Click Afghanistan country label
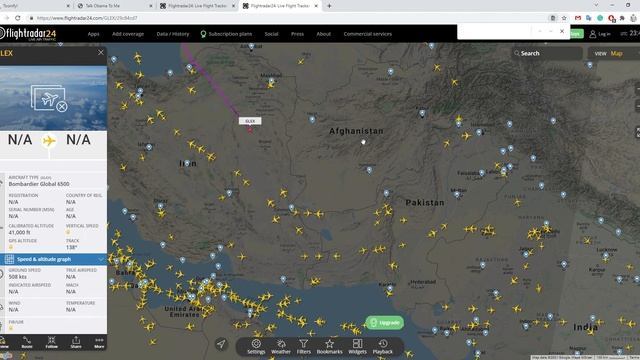This screenshot has height=360, width=640. point(356,131)
